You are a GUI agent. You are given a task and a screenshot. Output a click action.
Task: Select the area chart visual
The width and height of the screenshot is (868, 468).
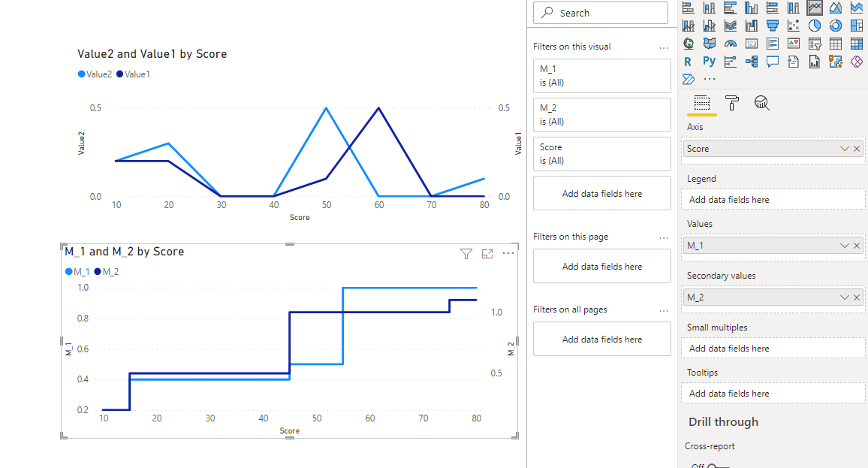pyautogui.click(x=836, y=8)
